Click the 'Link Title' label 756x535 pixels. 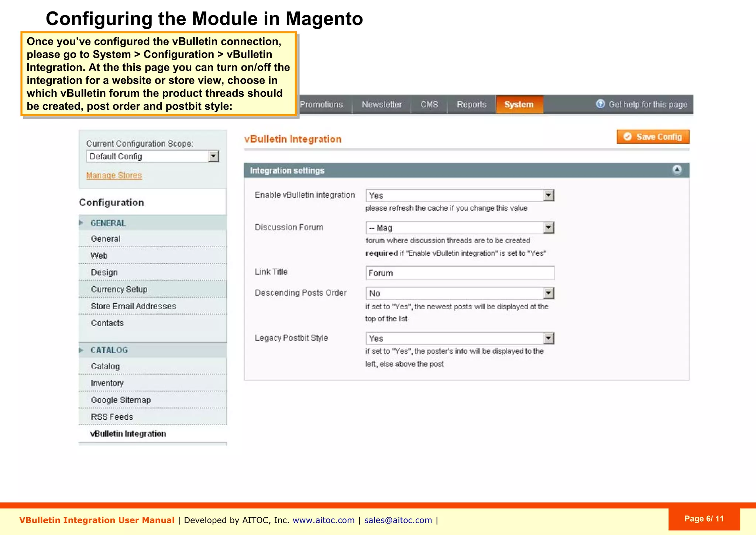coord(271,272)
